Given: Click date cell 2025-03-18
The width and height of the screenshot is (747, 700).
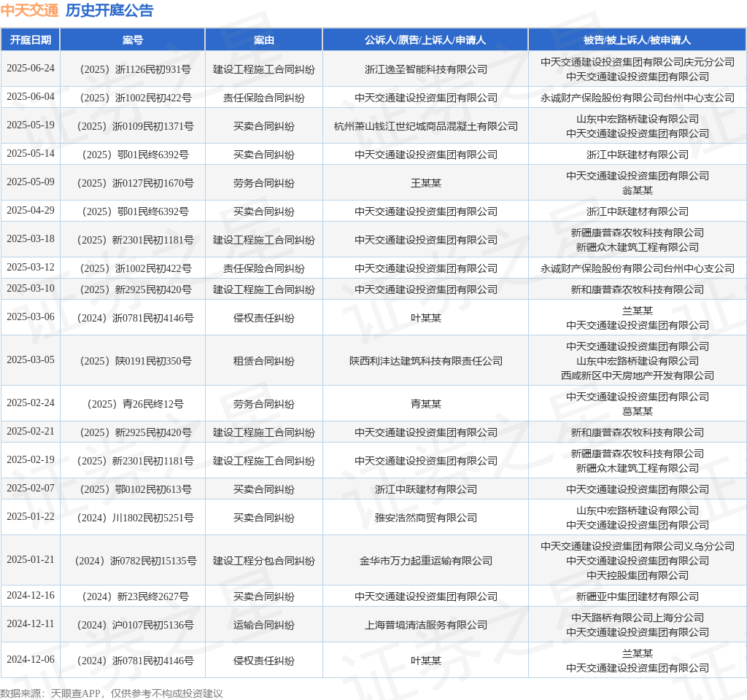Looking at the screenshot, I should pyautogui.click(x=31, y=238).
